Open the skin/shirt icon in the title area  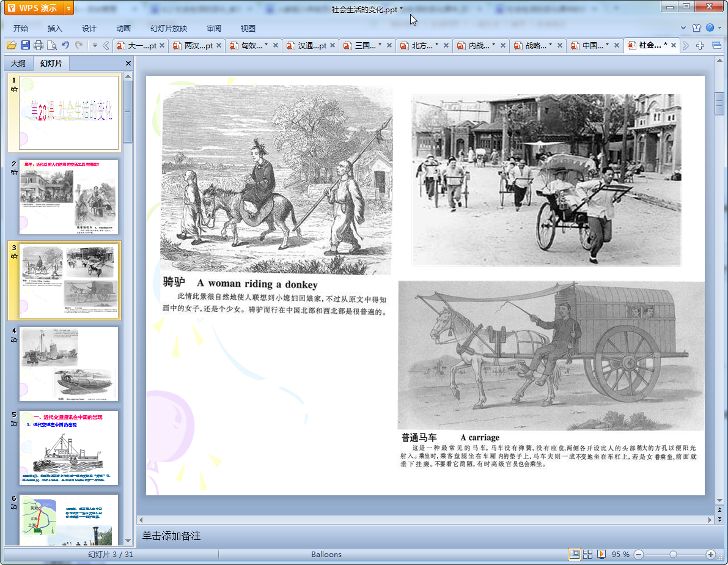(696, 28)
